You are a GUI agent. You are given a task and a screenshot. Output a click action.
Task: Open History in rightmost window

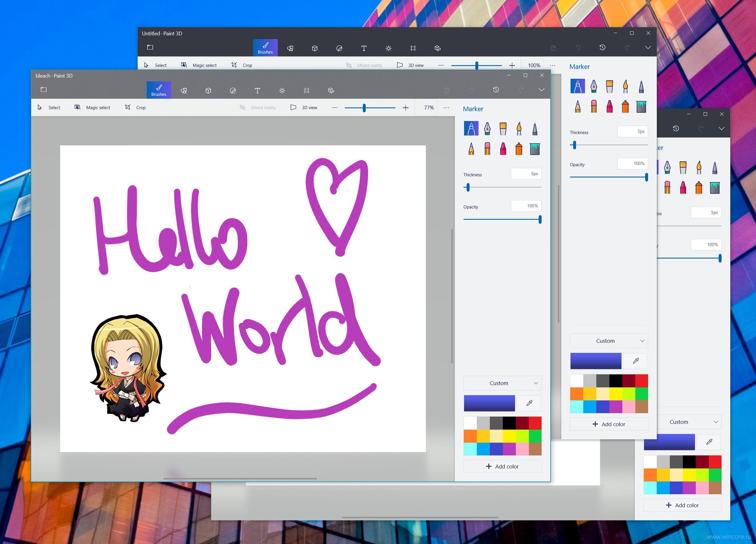676,129
